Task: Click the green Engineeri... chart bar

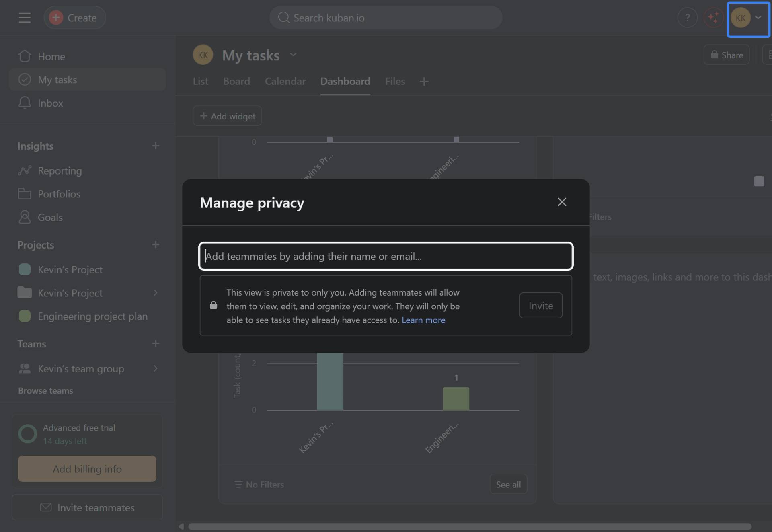Action: pos(456,398)
